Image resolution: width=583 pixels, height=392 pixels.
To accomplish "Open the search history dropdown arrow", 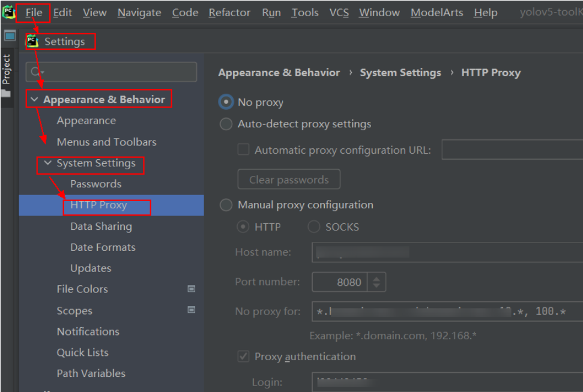I will click(43, 72).
